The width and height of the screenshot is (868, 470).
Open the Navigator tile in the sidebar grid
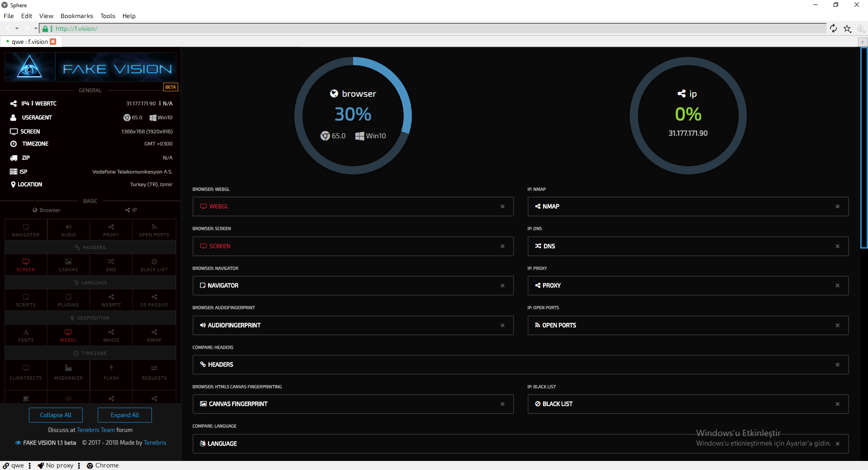point(26,230)
